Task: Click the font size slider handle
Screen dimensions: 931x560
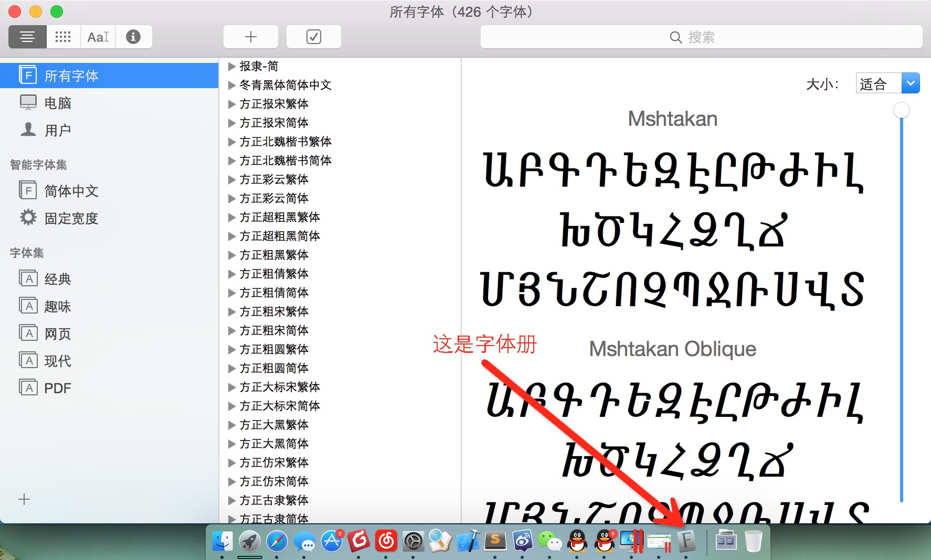Action: pos(901,110)
